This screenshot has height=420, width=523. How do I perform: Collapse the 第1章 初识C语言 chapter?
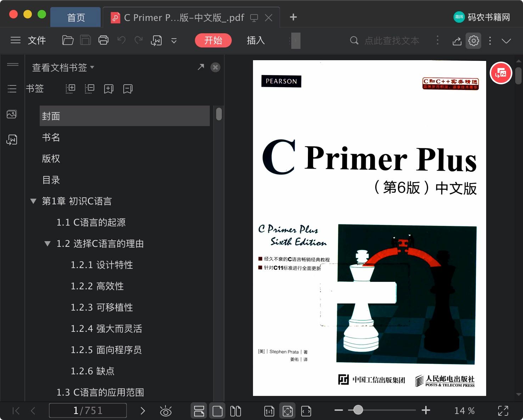tap(33, 201)
